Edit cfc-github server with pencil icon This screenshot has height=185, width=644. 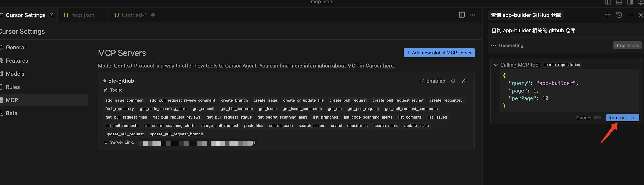tap(464, 81)
